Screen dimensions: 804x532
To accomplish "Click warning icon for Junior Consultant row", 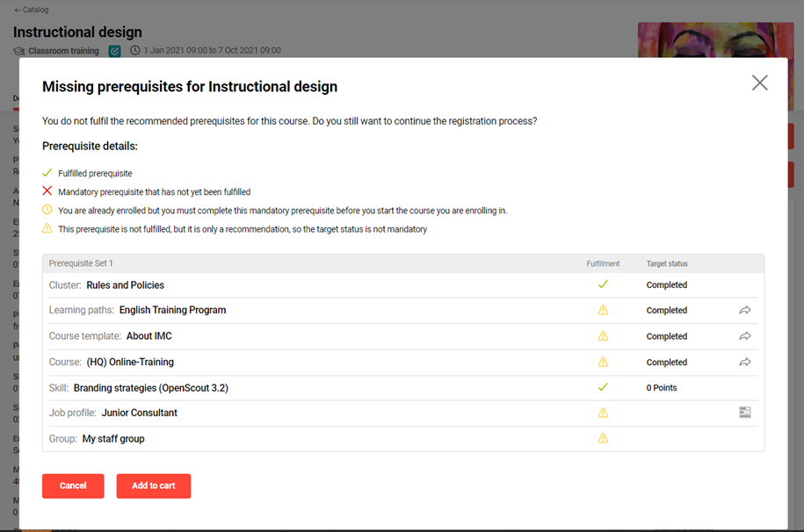I will [x=603, y=413].
